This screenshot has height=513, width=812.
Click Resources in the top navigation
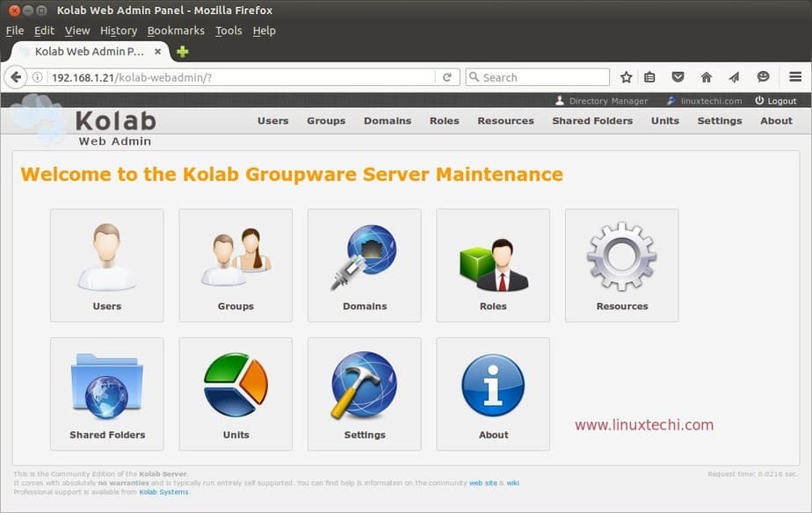pos(505,120)
